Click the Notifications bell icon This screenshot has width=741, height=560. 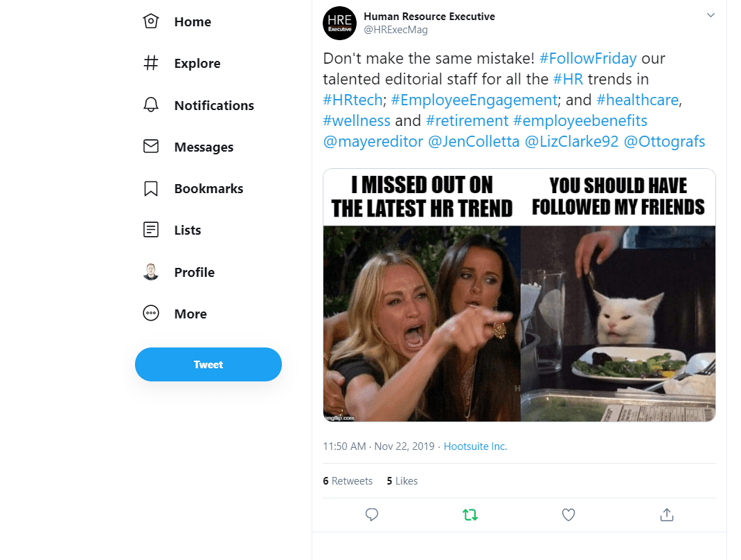pyautogui.click(x=151, y=105)
